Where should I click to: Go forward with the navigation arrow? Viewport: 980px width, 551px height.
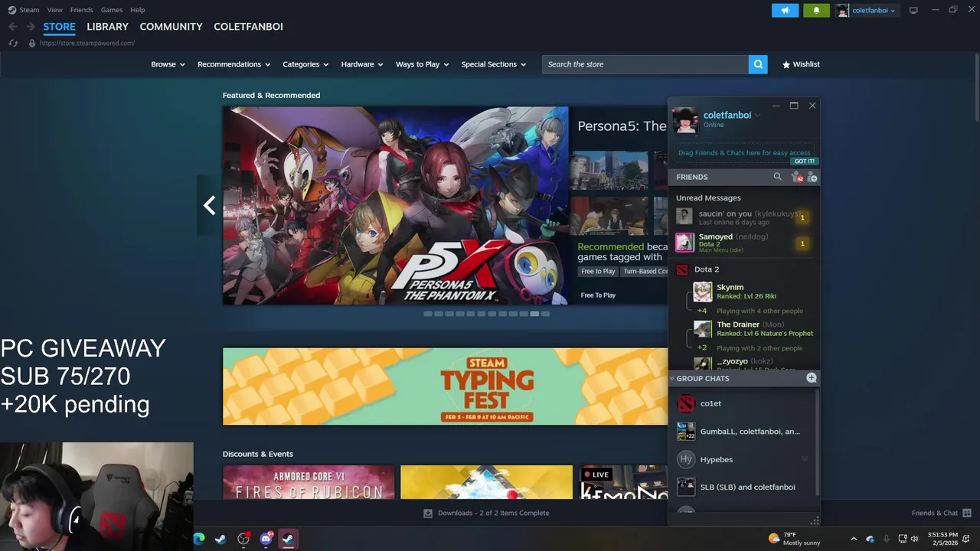pos(31,26)
